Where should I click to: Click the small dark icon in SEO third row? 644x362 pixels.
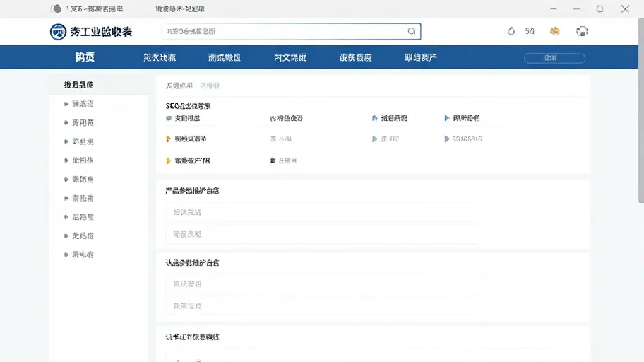tap(273, 160)
